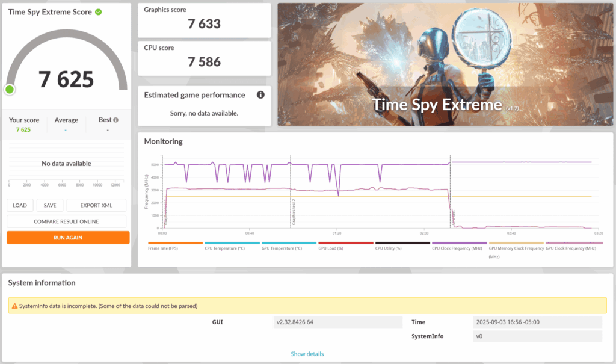Viewport: 616px width, 364px height.
Task: Click the LOAD button
Action: point(20,205)
